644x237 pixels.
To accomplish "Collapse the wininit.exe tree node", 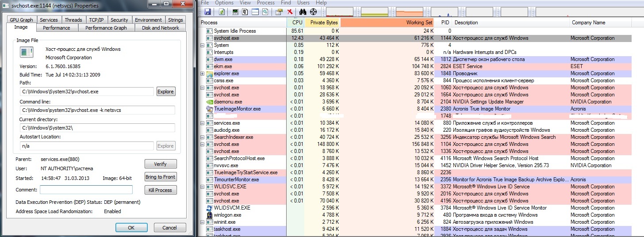I will (203, 222).
